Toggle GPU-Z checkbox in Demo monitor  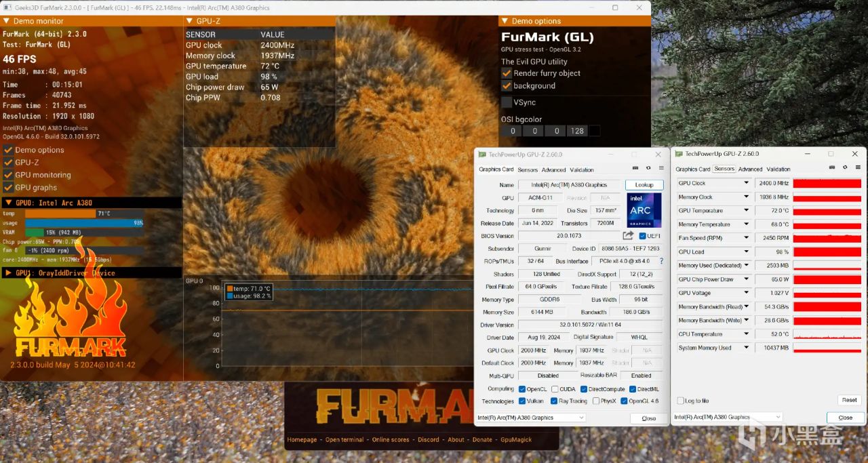pos(8,163)
